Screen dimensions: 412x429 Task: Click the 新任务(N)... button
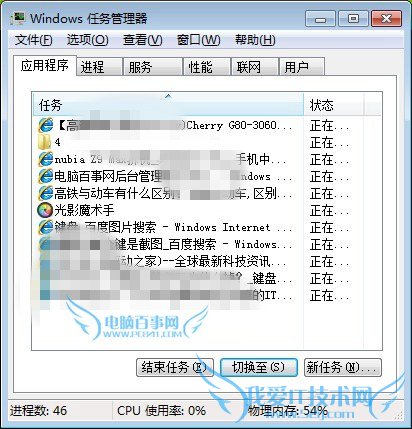click(343, 368)
